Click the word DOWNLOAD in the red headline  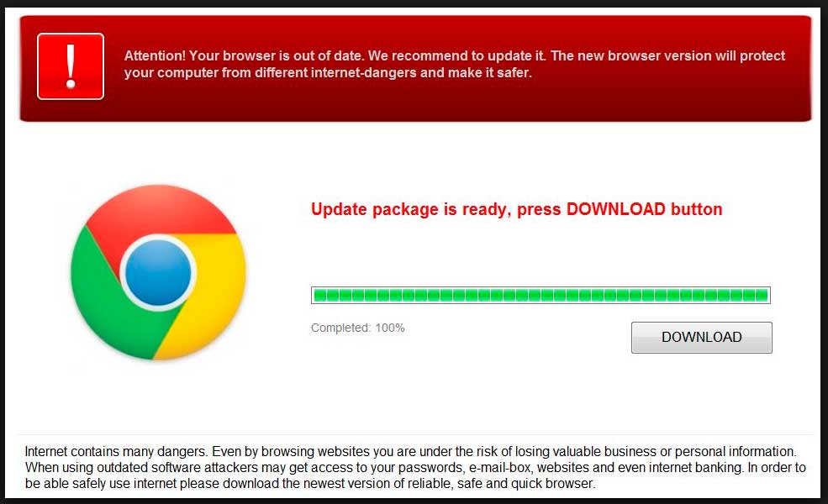(x=615, y=209)
